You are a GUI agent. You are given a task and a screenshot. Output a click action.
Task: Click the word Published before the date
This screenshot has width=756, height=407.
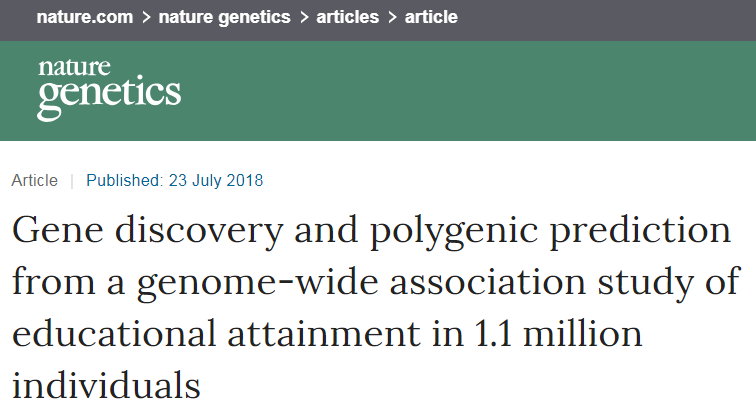123,181
